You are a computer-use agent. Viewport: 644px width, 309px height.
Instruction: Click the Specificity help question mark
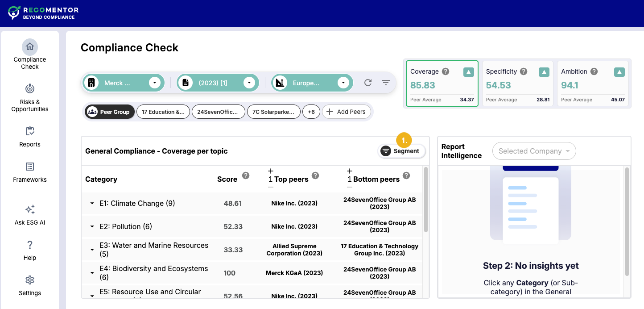524,71
